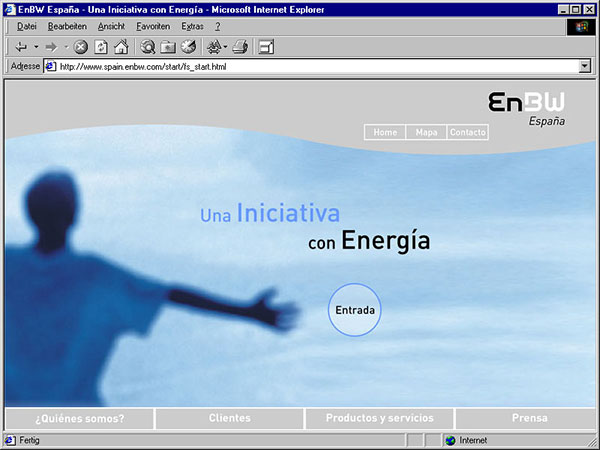Open the Search toolbar icon
The width and height of the screenshot is (600, 450).
click(147, 47)
